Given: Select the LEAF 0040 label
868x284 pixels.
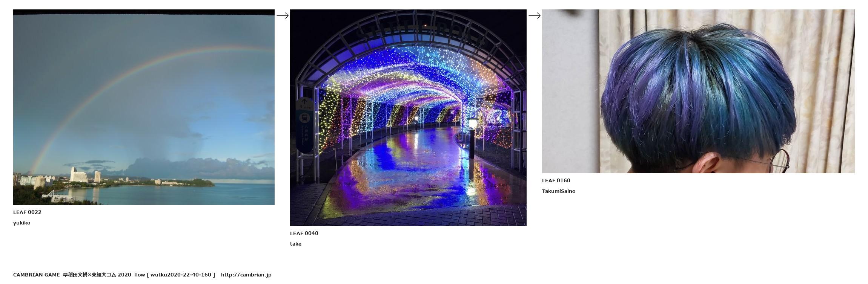Looking at the screenshot, I should point(304,233).
